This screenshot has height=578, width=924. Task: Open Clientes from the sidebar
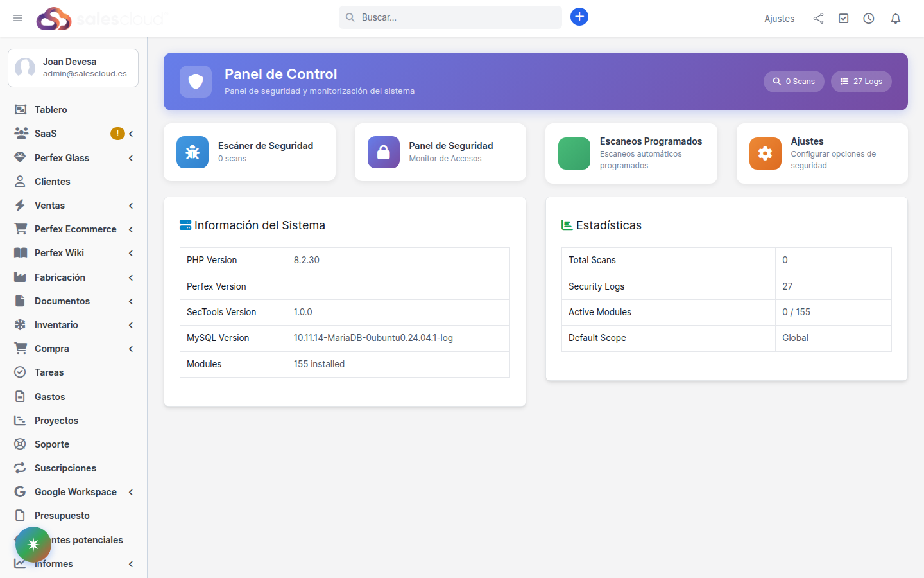(x=52, y=182)
